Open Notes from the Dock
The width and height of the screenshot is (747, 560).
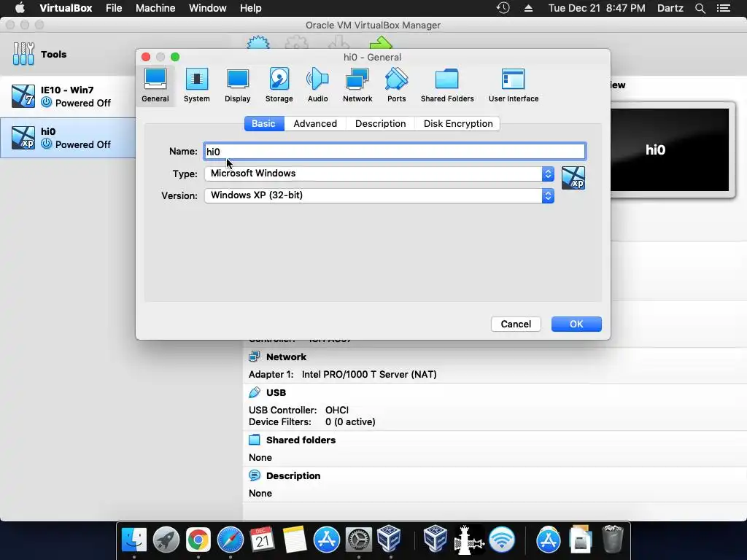[295, 540]
